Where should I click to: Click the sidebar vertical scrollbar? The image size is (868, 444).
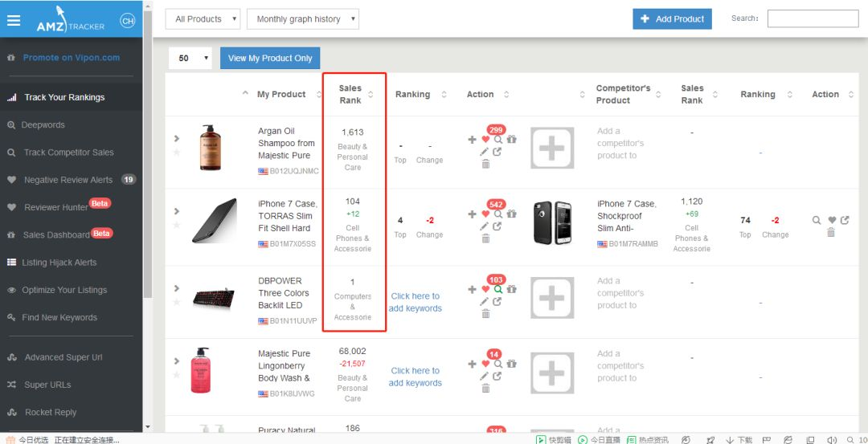pyautogui.click(x=147, y=155)
